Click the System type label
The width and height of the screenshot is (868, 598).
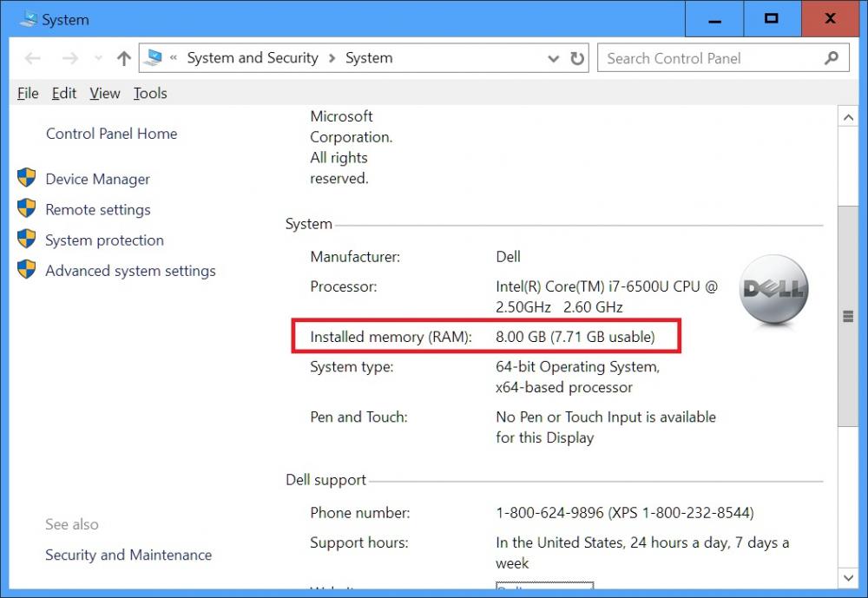pyautogui.click(x=352, y=366)
